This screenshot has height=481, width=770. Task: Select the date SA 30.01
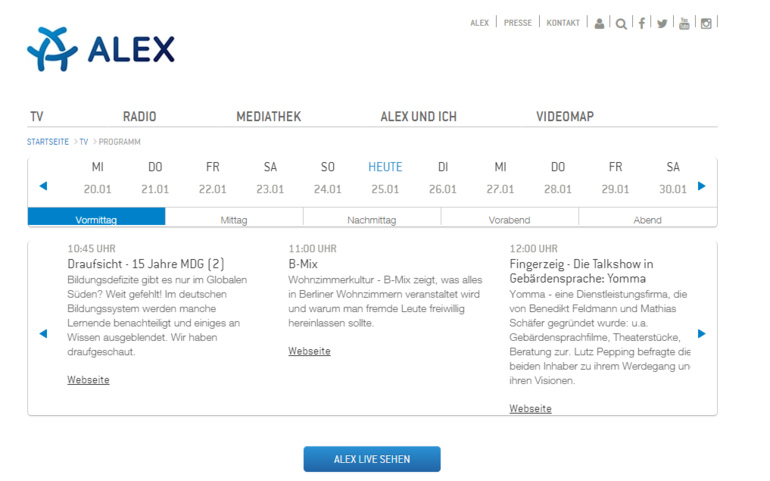click(x=673, y=178)
